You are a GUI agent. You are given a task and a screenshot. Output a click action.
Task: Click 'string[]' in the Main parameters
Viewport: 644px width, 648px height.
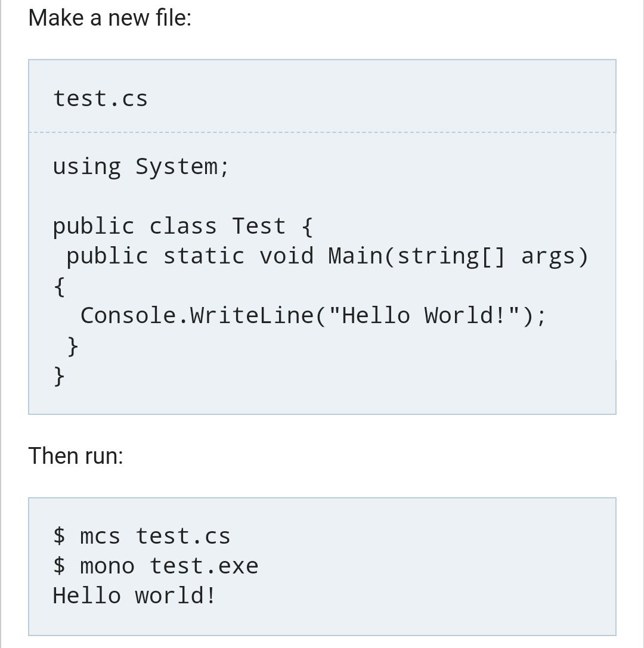click(451, 256)
